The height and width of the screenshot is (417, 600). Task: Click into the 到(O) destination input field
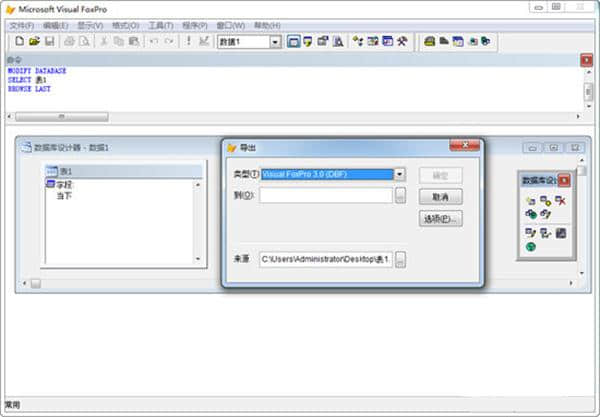tap(326, 195)
